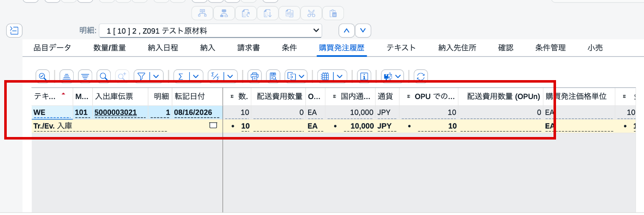Click the paste clipboard icon in upper toolbar
This screenshot has height=215, width=644.
pyautogui.click(x=333, y=13)
